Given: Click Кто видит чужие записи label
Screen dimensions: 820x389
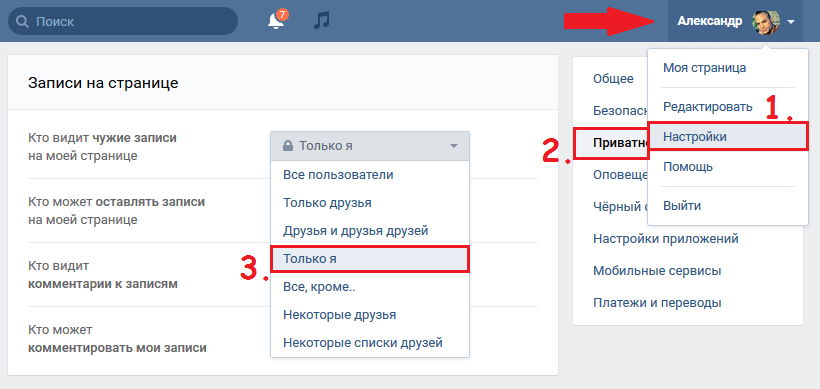Looking at the screenshot, I should point(102,147).
